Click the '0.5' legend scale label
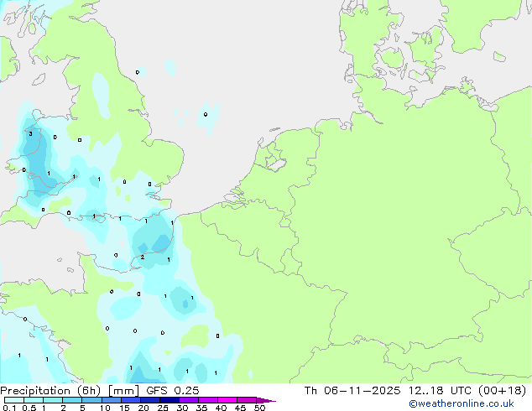Viewport: 532px width, 411px height. 29,408
